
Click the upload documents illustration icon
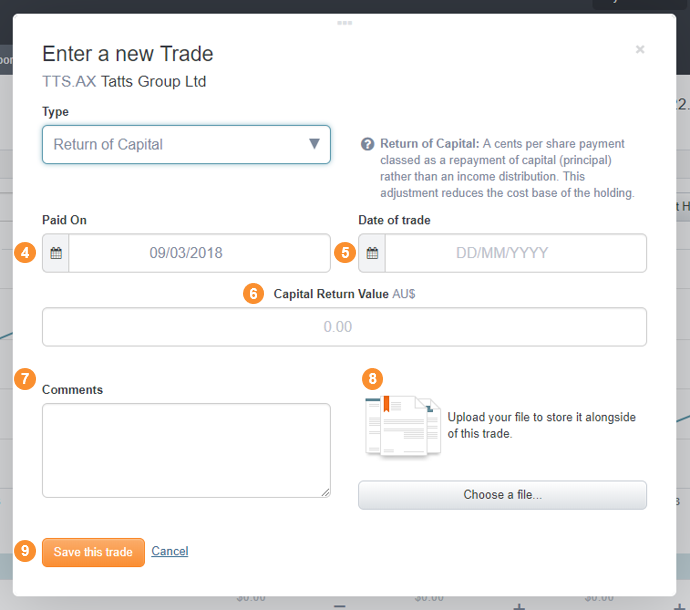(x=403, y=426)
